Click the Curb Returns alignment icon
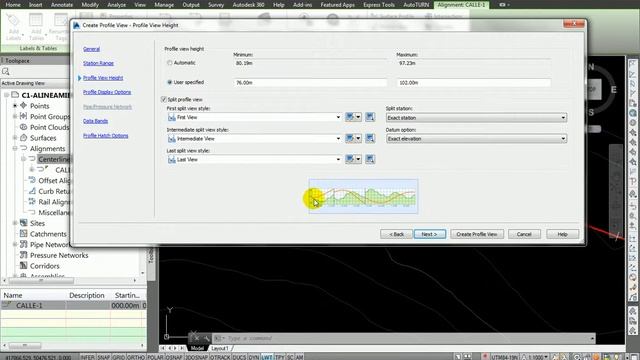The height and width of the screenshot is (360, 640). (x=32, y=191)
